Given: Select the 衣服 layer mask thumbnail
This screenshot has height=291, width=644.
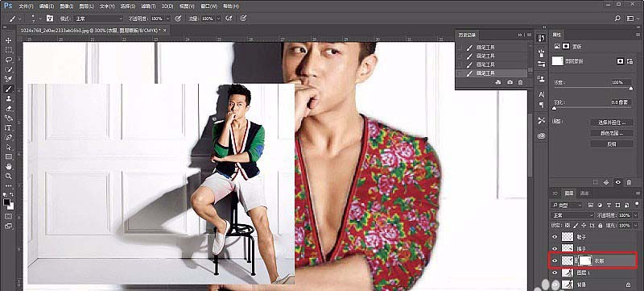Looking at the screenshot, I should click(585, 260).
